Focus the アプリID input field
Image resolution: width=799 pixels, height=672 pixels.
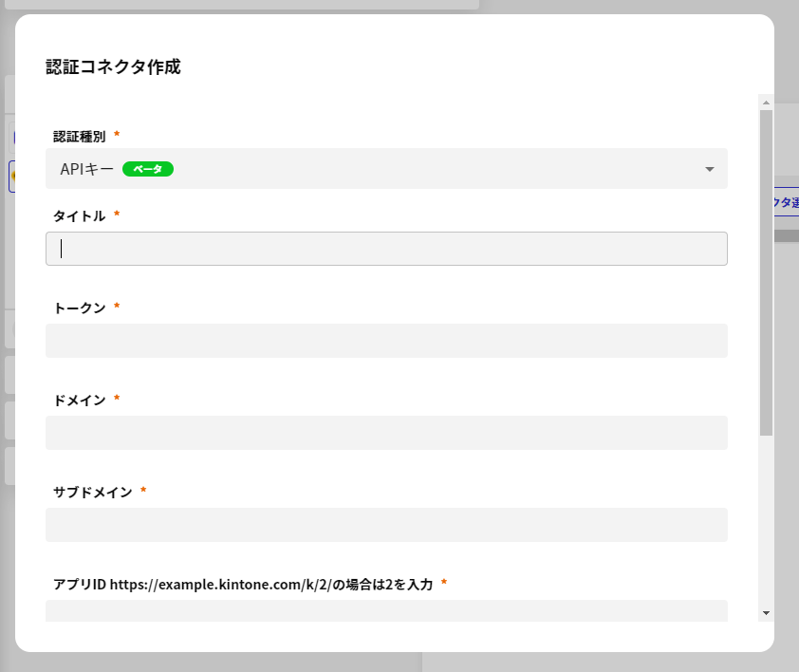coord(386,609)
